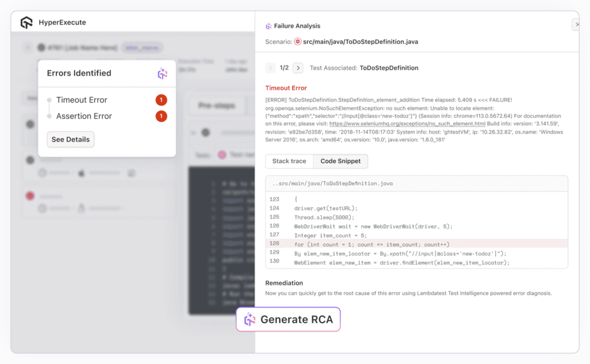Image resolution: width=590 pixels, height=364 pixels.
Task: Click the back arrow beside job #761 title
Action: [28, 47]
